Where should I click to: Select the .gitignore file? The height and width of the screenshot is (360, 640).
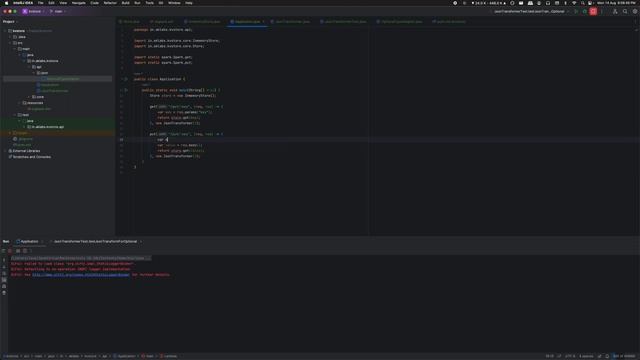pos(23,139)
